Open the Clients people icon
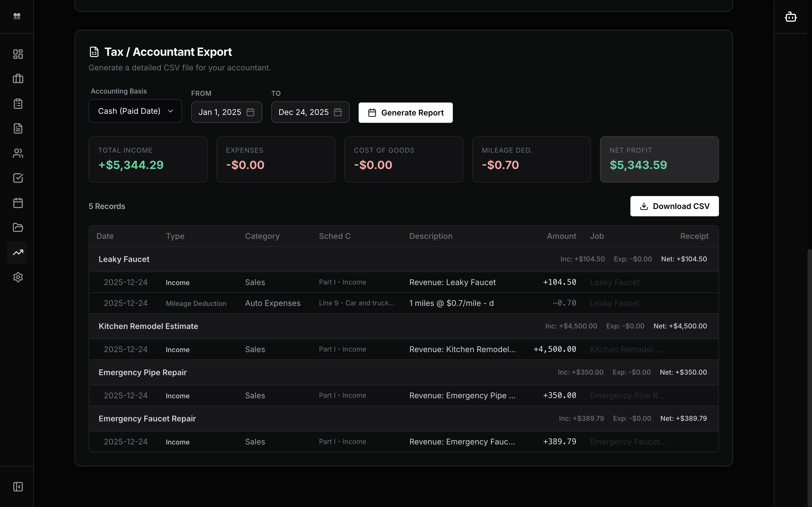Screen dimensions: 812x507 pos(17,153)
